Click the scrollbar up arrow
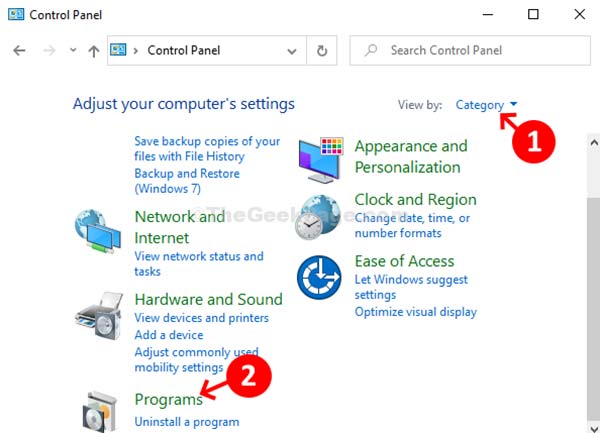This screenshot has width=600, height=433. point(594,143)
